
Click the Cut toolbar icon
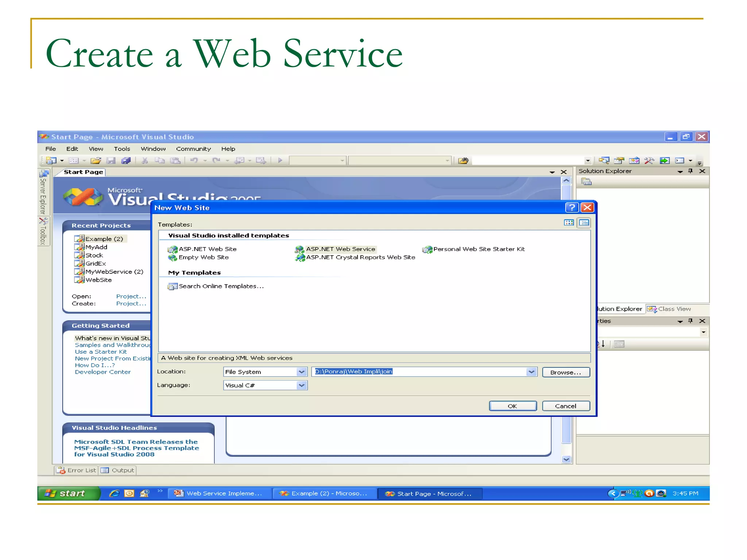click(x=145, y=160)
